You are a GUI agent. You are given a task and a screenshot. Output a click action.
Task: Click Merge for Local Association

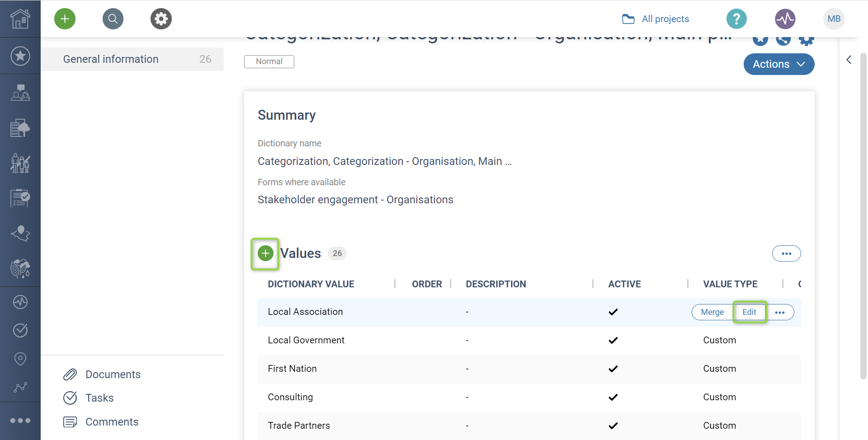[x=712, y=312]
